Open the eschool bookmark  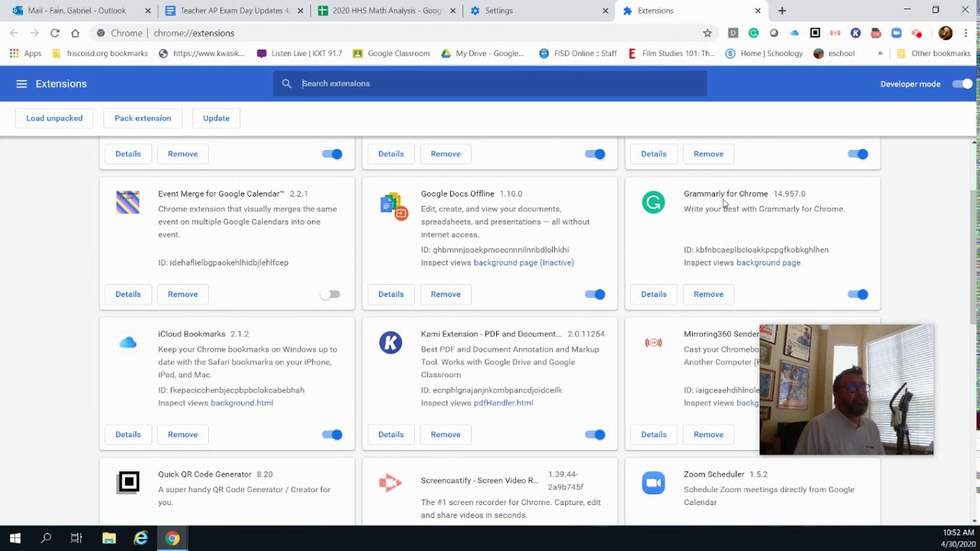point(834,54)
